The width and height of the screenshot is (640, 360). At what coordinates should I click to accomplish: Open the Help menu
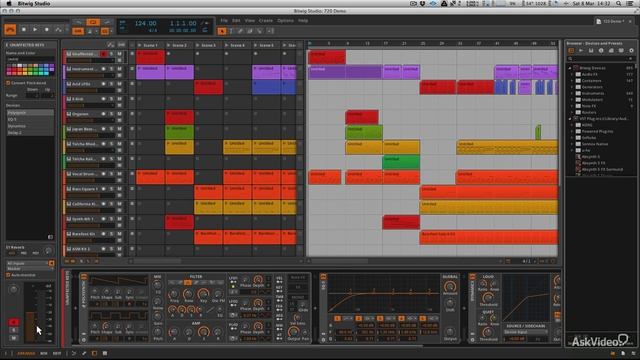[303, 20]
